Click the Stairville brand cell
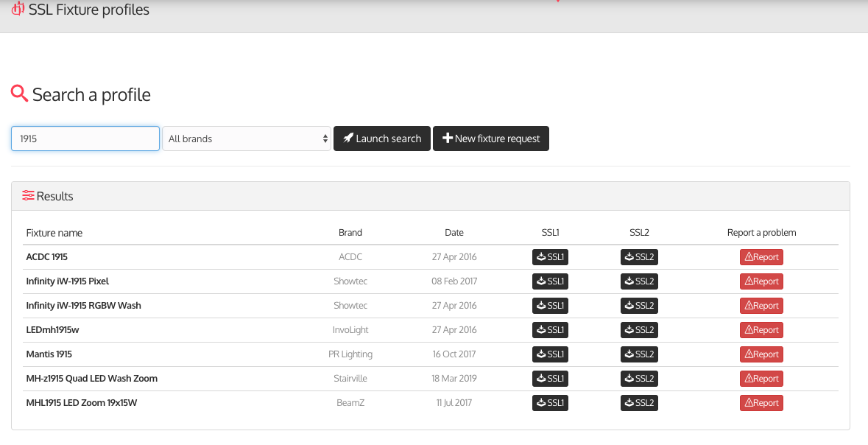The height and width of the screenshot is (445, 868). (x=350, y=379)
